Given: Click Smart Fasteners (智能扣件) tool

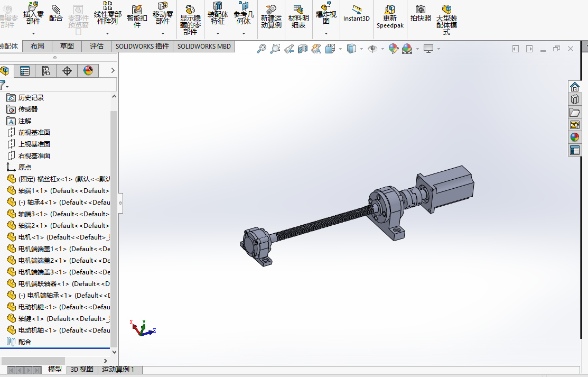Looking at the screenshot, I should tap(137, 17).
